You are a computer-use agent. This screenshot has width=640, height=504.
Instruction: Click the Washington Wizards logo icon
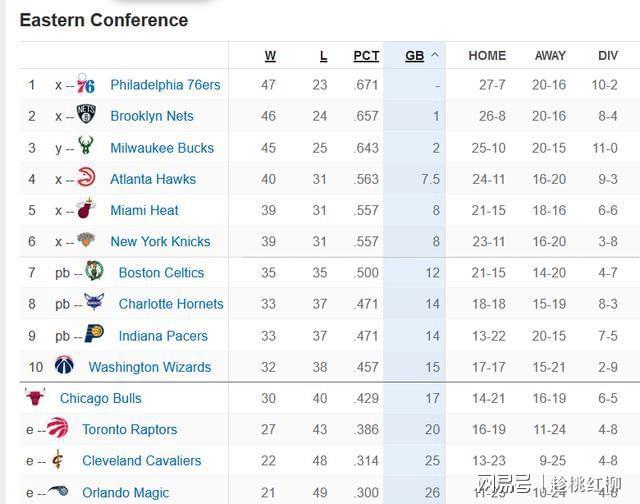click(x=64, y=364)
